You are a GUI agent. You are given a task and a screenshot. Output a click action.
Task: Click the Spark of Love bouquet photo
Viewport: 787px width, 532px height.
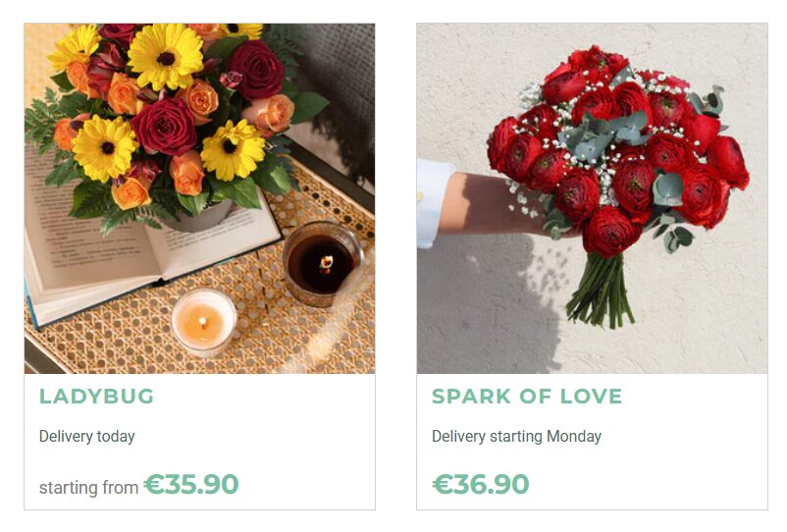(593, 198)
